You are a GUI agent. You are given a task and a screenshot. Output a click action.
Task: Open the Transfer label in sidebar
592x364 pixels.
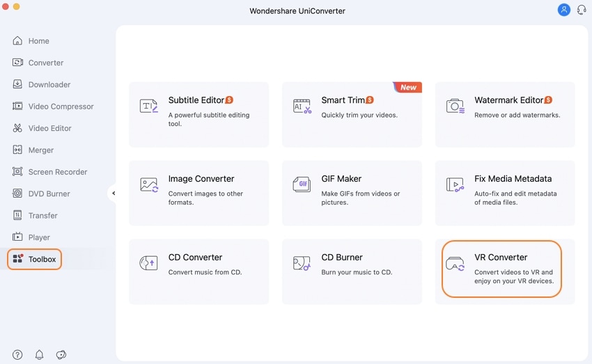coord(43,215)
